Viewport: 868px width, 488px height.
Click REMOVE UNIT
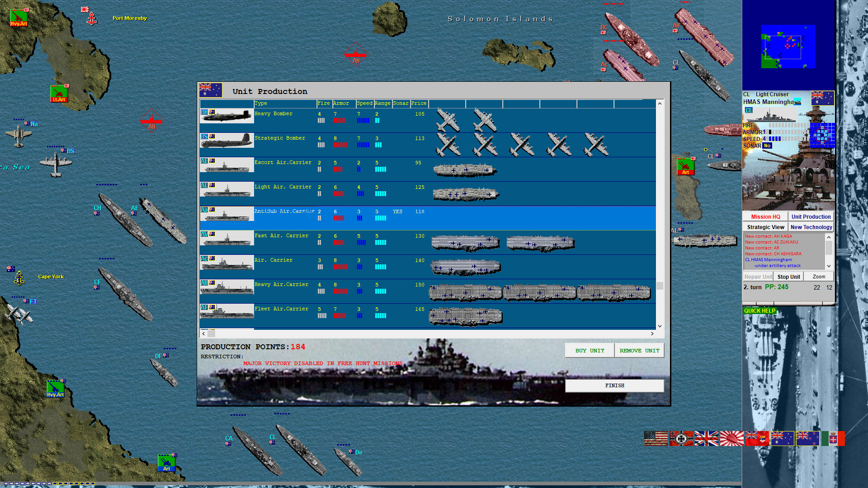click(639, 350)
